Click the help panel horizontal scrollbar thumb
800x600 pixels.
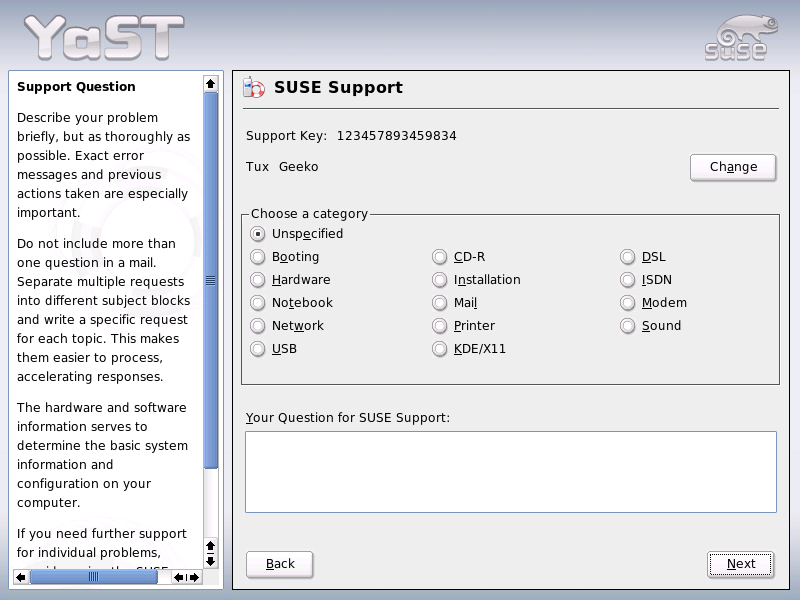93,577
